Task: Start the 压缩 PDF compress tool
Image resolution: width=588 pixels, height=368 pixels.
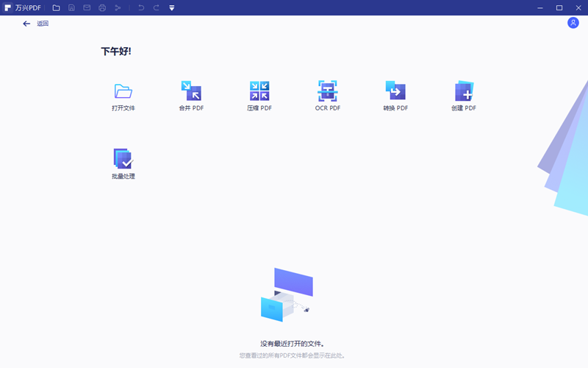Action: (259, 91)
